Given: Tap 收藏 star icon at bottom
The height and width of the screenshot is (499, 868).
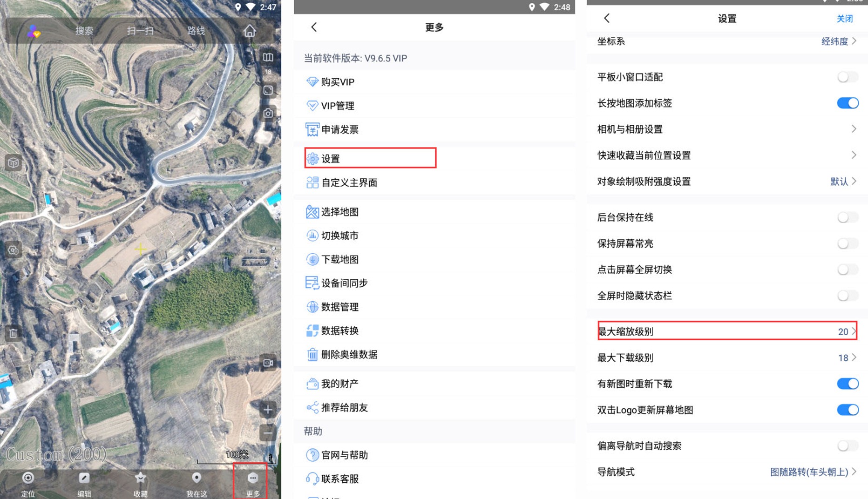Looking at the screenshot, I should pyautogui.click(x=140, y=484).
